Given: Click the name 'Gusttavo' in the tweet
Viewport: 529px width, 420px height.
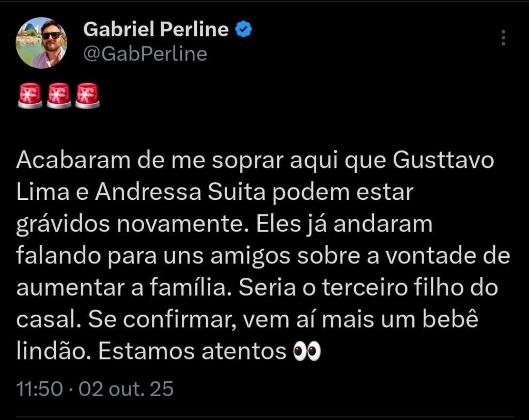Looking at the screenshot, I should 444,161.
